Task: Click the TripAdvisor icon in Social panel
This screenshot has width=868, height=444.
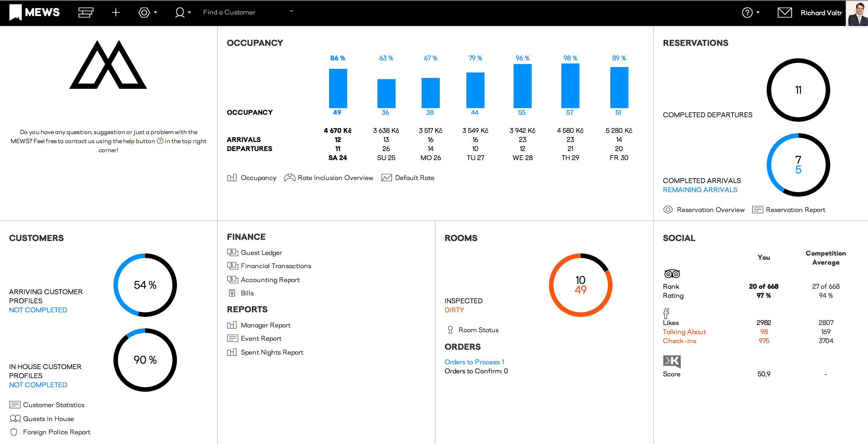Action: coord(672,273)
